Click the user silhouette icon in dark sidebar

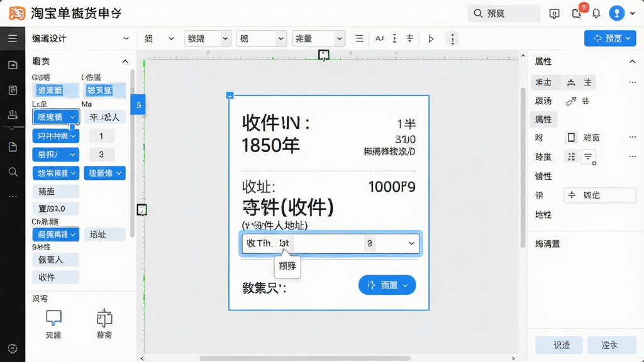[13, 114]
